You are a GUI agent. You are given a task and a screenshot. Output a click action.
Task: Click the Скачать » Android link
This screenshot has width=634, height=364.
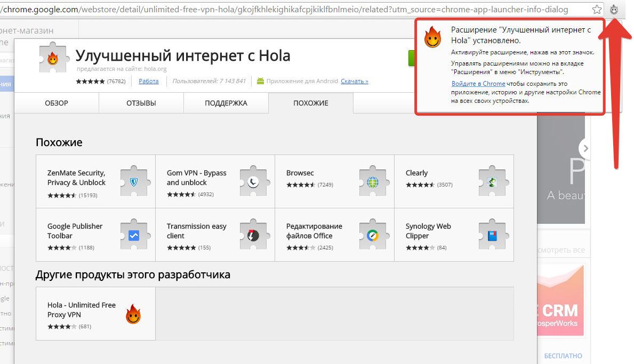[355, 81]
